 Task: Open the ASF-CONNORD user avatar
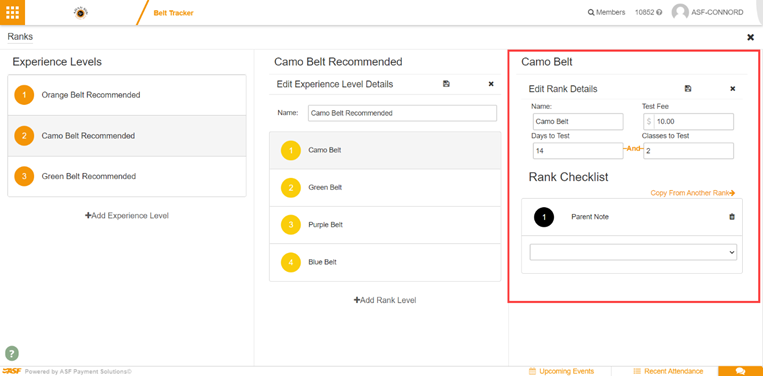pos(680,13)
